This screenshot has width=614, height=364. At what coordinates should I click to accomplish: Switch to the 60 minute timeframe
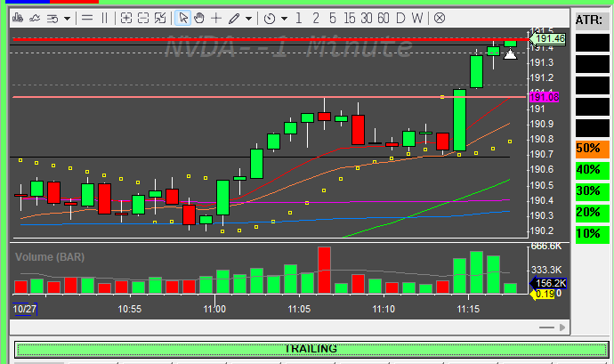click(x=384, y=18)
